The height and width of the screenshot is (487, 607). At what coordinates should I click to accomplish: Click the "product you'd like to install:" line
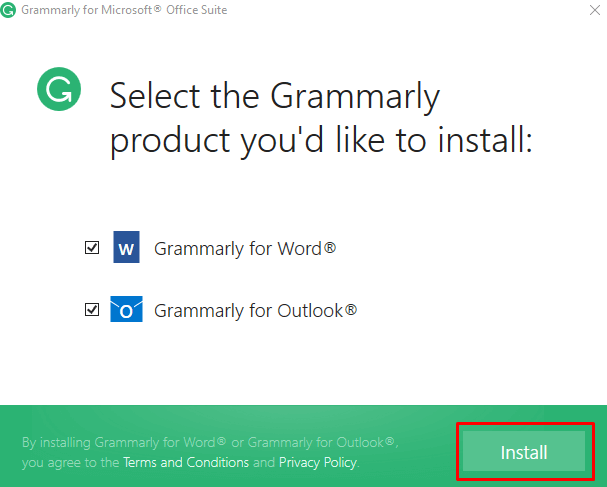[320, 140]
